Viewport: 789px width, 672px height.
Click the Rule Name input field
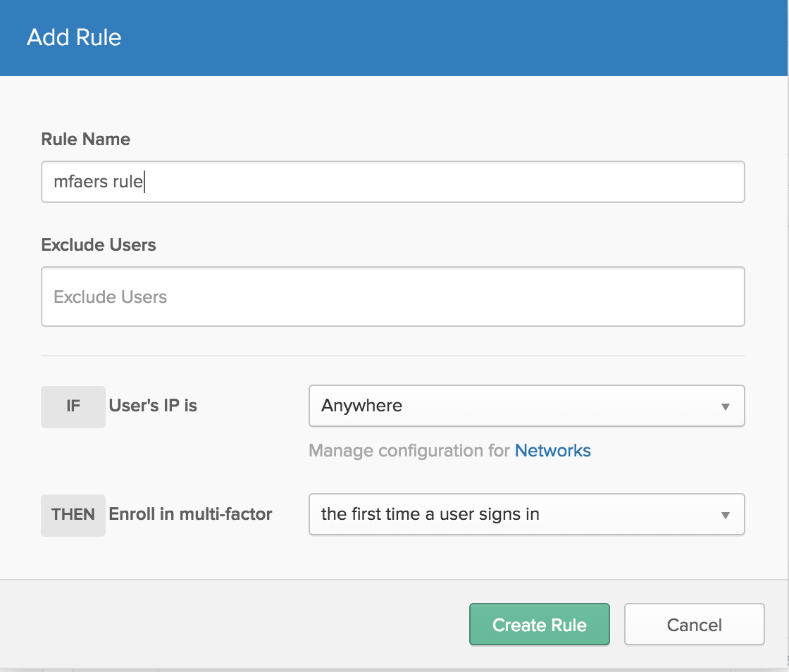coord(392,182)
